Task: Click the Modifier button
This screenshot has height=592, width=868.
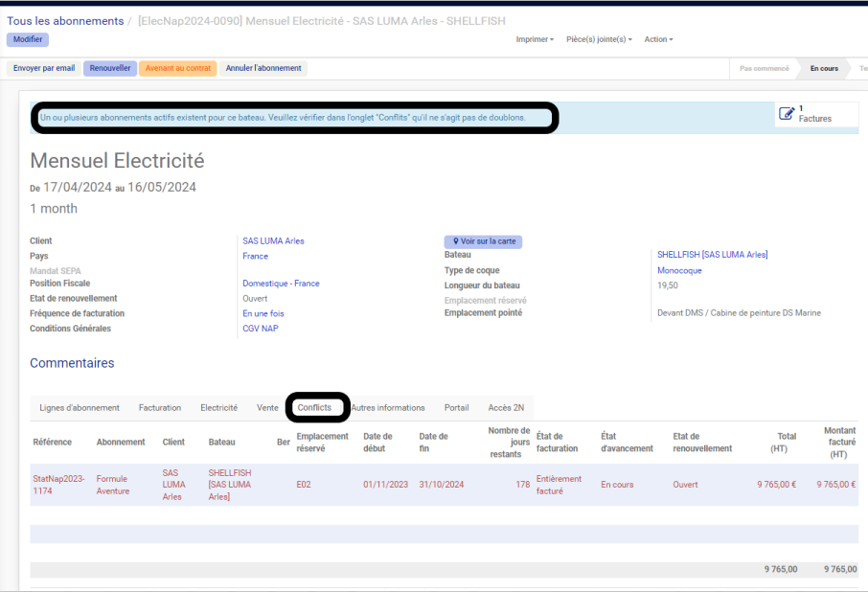Action: click(x=28, y=39)
